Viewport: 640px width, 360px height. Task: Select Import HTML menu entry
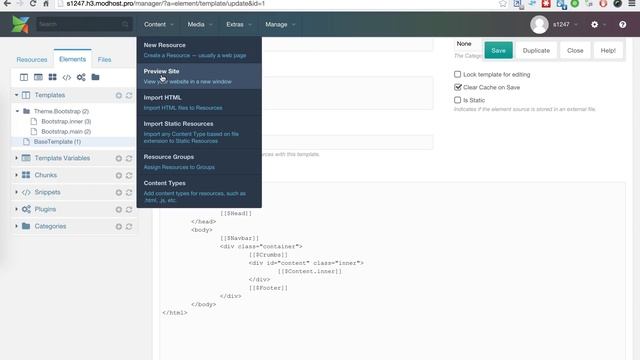point(199,102)
